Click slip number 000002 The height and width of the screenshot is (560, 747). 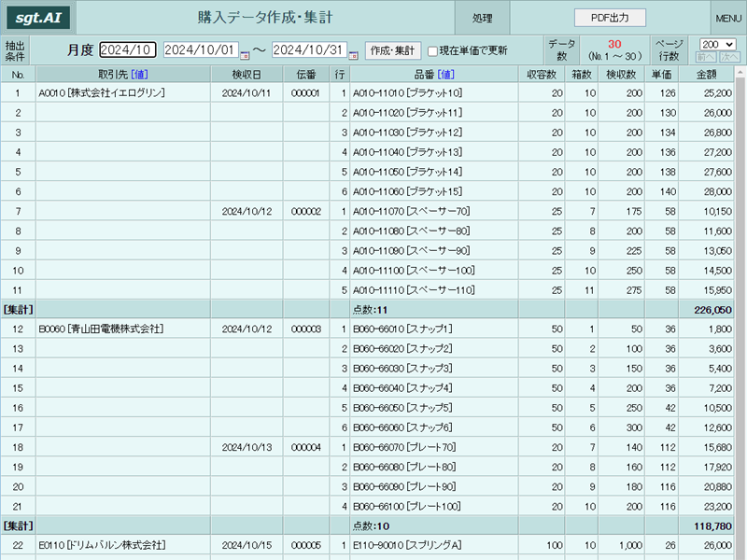306,212
